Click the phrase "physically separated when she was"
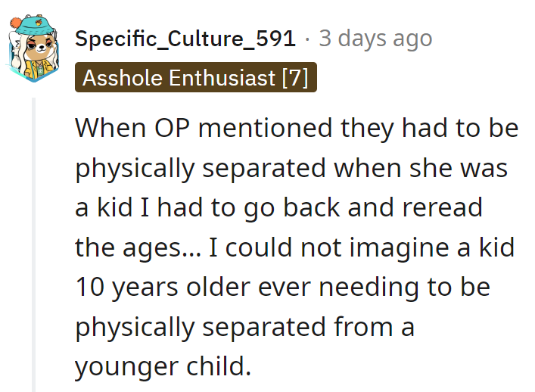The image size is (535, 392). coord(291,169)
